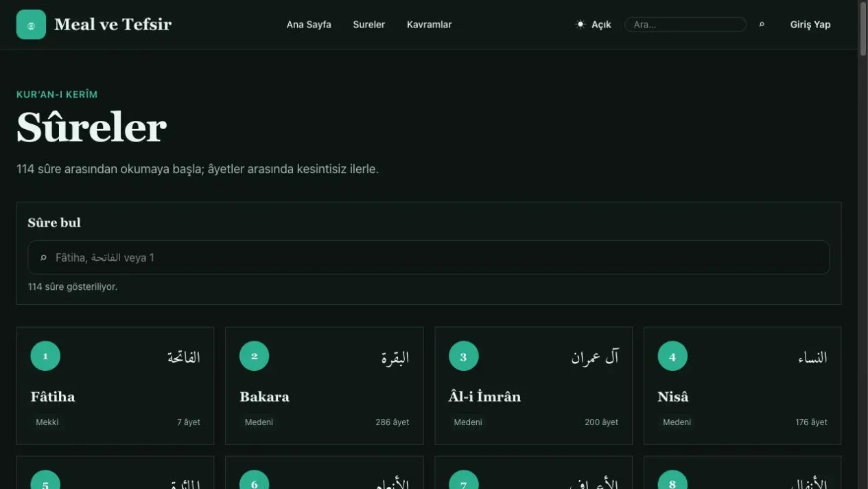Click the number 5 circle badge
The image size is (868, 489).
tap(45, 481)
